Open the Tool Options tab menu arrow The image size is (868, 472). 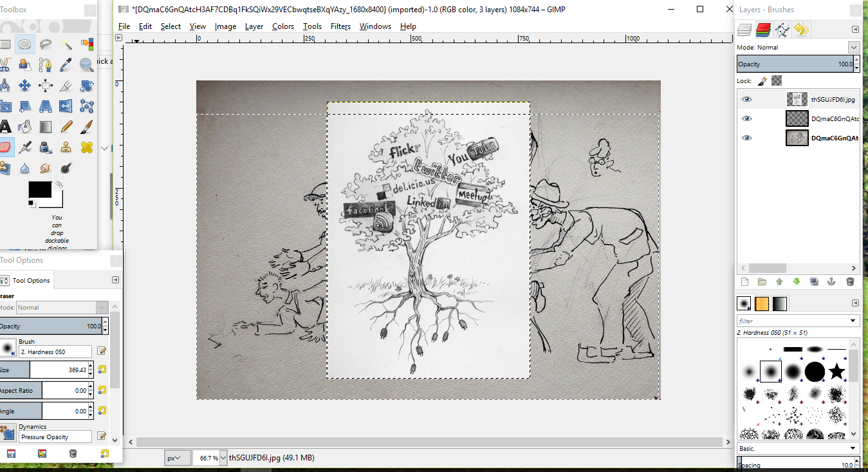115,280
